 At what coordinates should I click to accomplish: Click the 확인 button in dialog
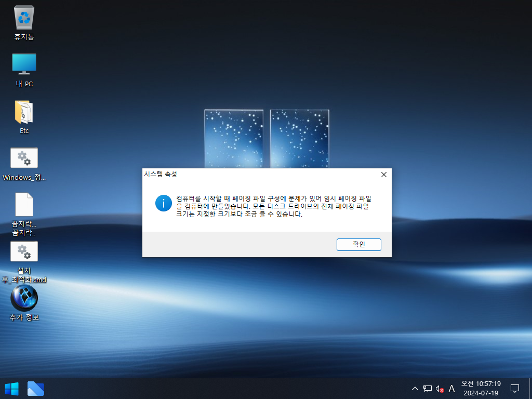pyautogui.click(x=358, y=245)
